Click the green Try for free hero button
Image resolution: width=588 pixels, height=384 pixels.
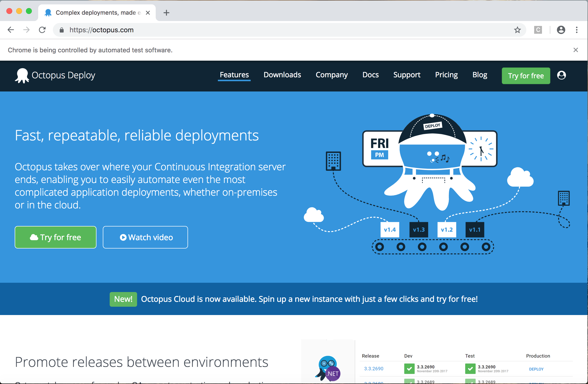(x=55, y=237)
